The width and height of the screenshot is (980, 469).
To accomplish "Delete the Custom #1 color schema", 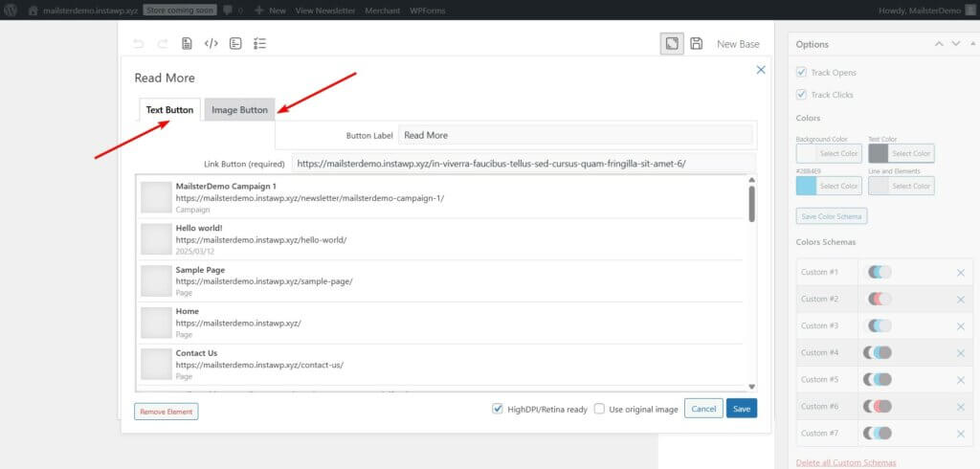I will pyautogui.click(x=961, y=273).
